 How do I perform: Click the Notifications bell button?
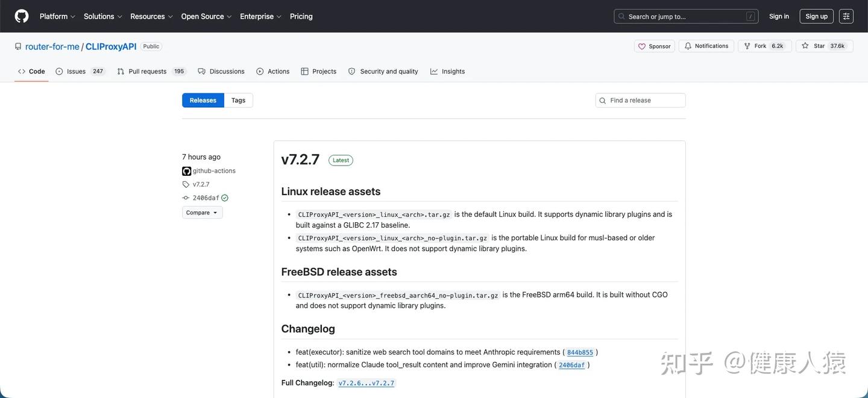tap(706, 46)
